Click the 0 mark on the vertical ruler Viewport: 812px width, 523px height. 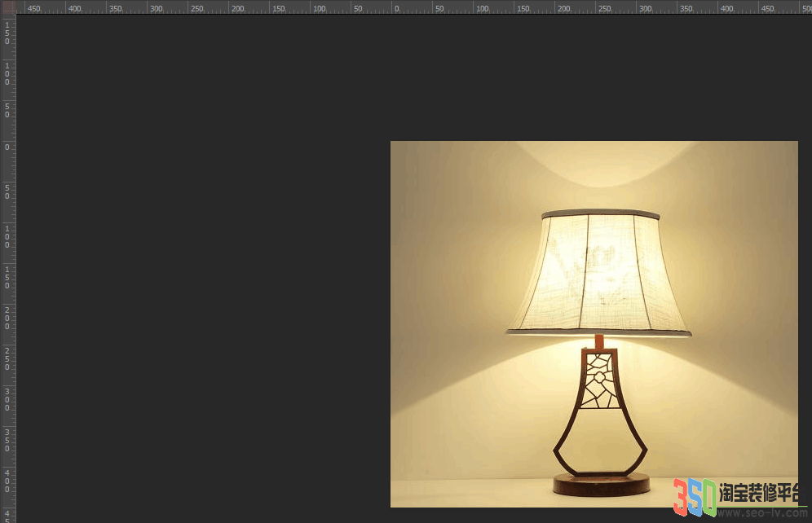(x=7, y=147)
